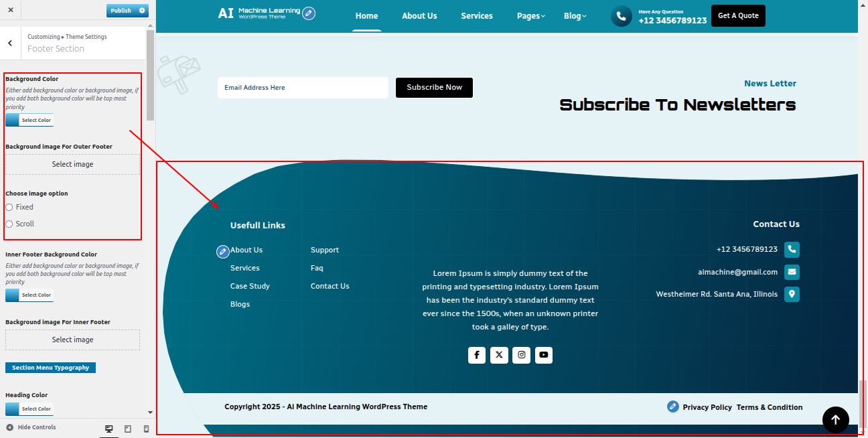The width and height of the screenshot is (868, 438).
Task: Open the About Us nav item
Action: [x=419, y=16]
